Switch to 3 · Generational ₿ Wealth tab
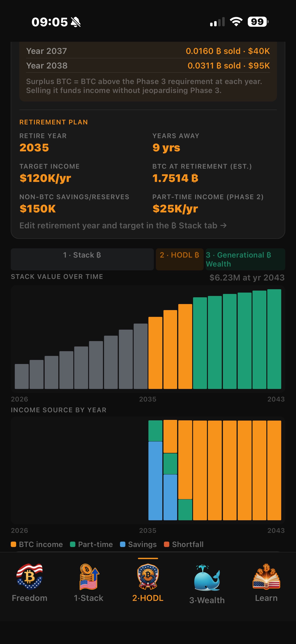The image size is (296, 644). (245, 259)
